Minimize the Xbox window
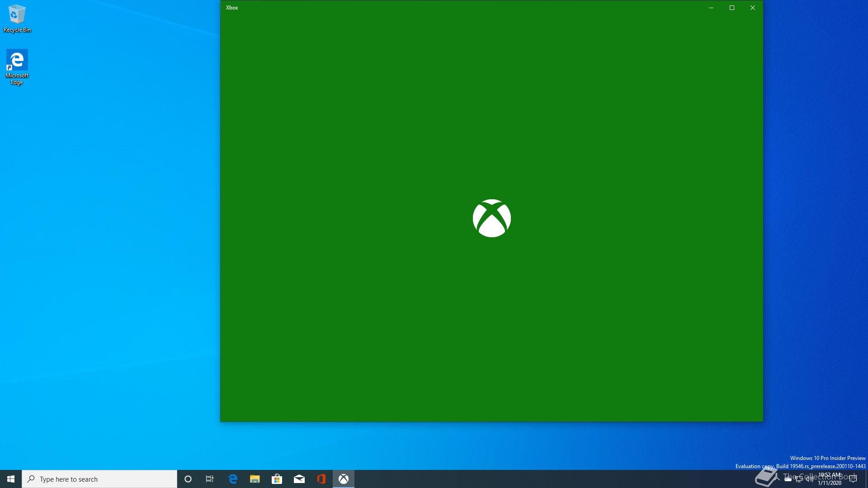This screenshot has width=868, height=488. coord(711,8)
